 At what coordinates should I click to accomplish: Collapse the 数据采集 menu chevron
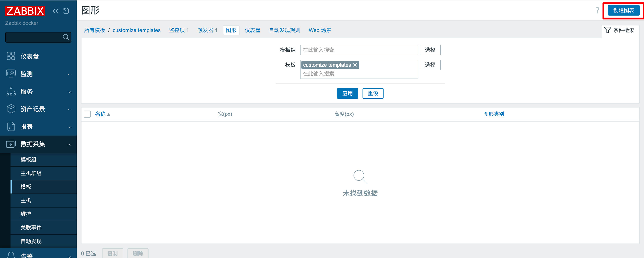(69, 145)
